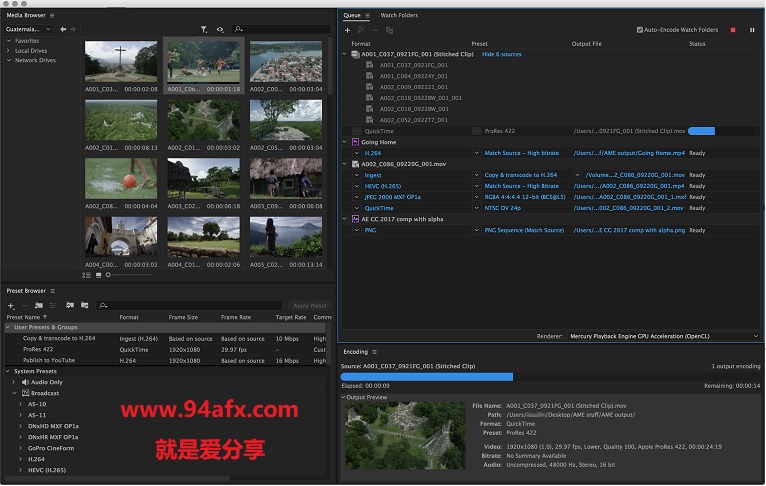Click the duplicate icon in Queue toolbar
The image size is (766, 486).
(x=389, y=30)
